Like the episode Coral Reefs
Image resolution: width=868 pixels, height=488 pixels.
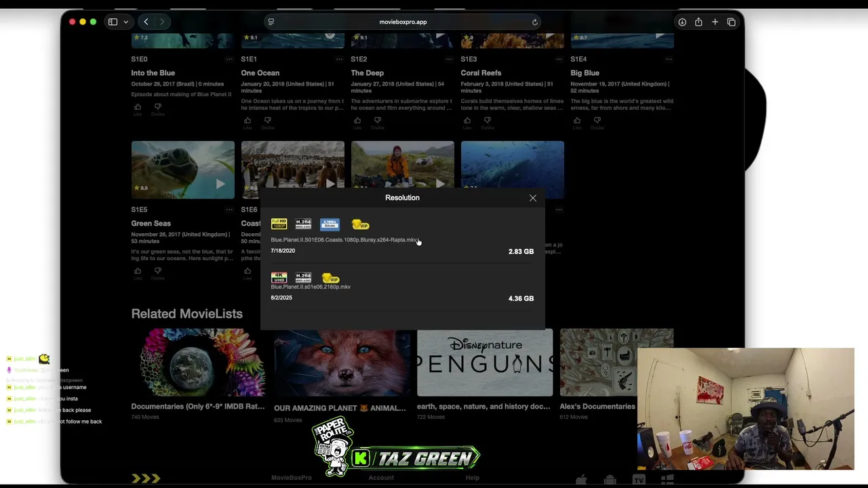pos(467,122)
